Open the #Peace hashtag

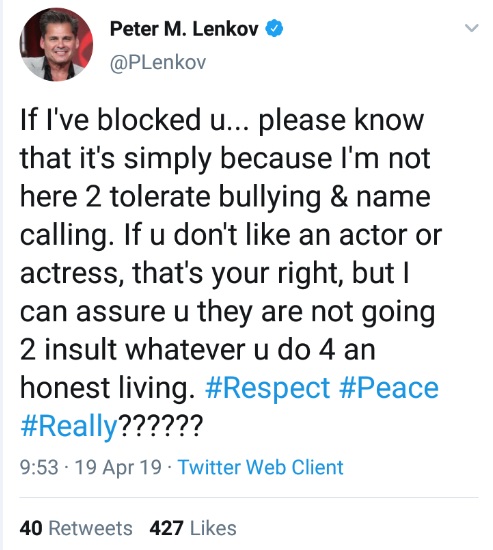(x=389, y=388)
